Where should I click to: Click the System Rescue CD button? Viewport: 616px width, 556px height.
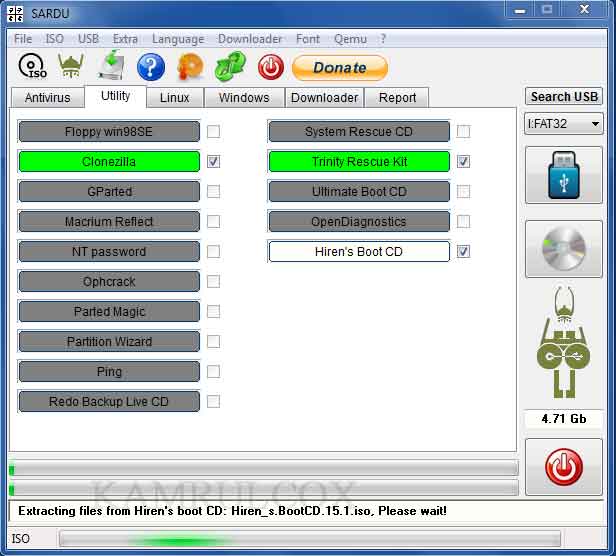pos(359,131)
